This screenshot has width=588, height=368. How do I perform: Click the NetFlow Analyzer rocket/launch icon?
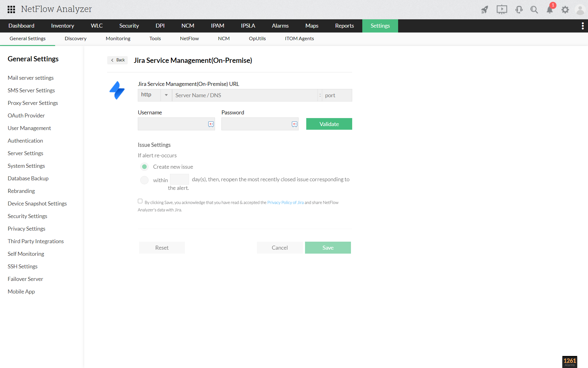pos(484,9)
